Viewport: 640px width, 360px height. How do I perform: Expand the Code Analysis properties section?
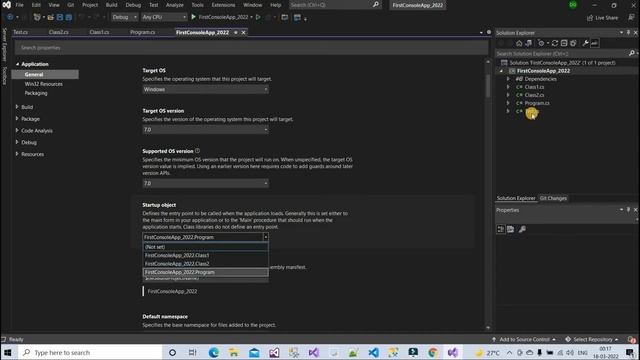click(x=17, y=131)
